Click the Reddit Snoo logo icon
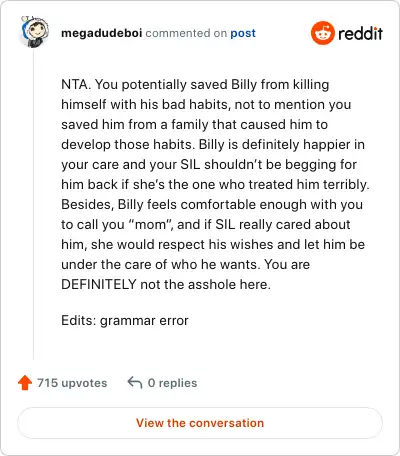 [x=322, y=33]
